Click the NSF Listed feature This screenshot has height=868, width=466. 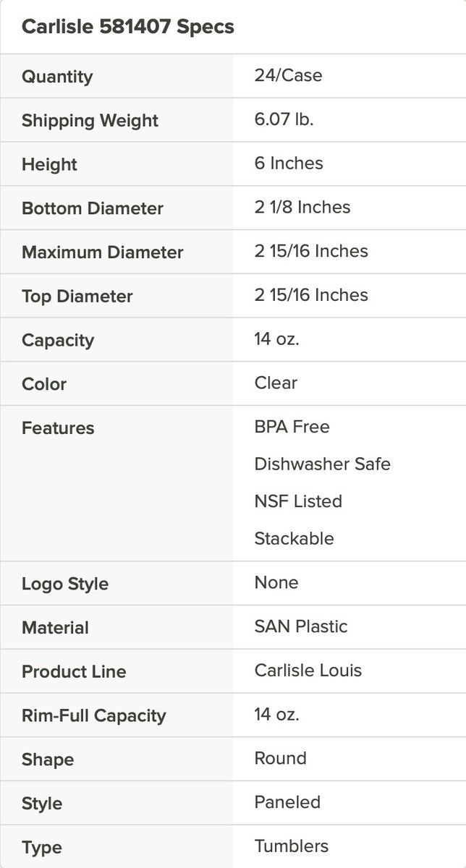(298, 501)
